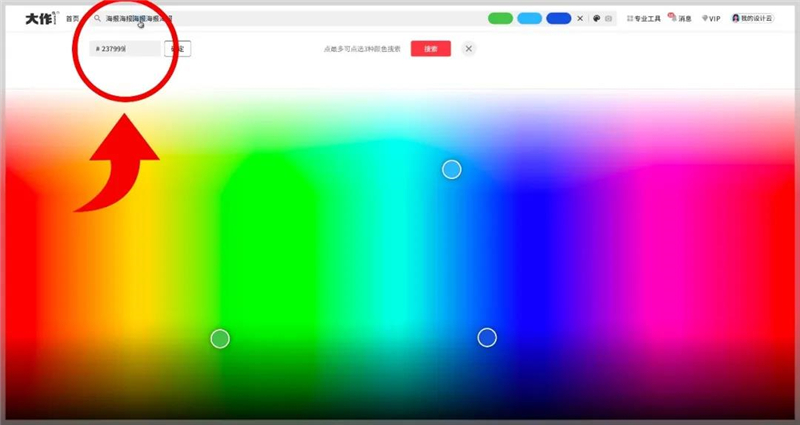The image size is (800, 425).
Task: Go to 首页 home menu item
Action: point(72,18)
